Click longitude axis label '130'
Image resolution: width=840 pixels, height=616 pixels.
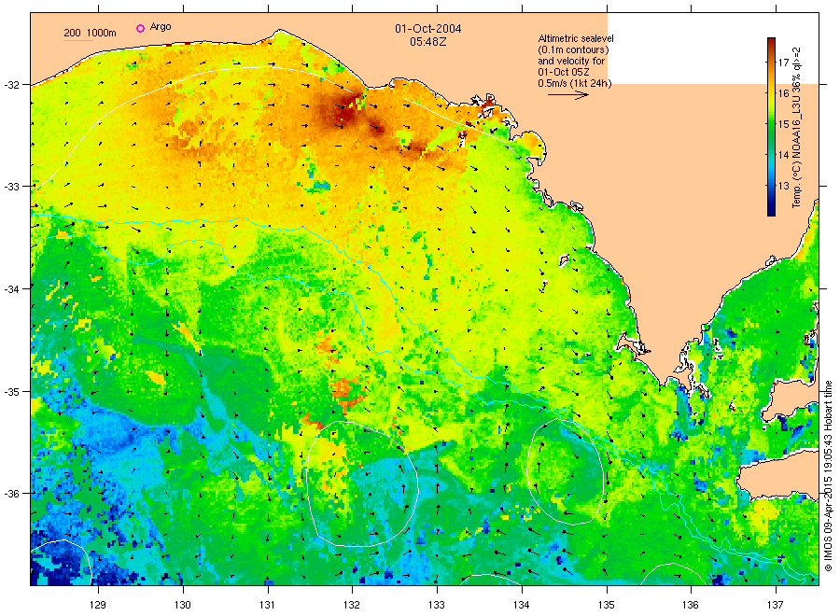coord(183,606)
